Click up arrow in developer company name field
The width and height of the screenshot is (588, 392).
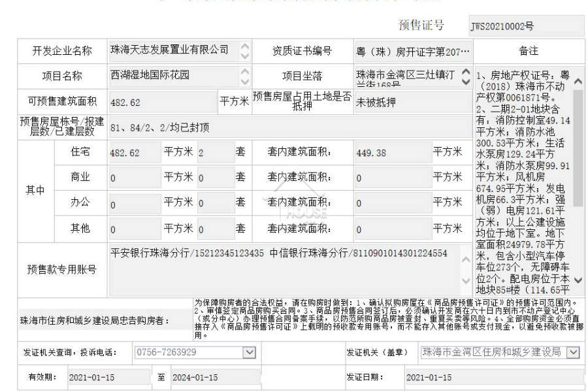(x=245, y=46)
